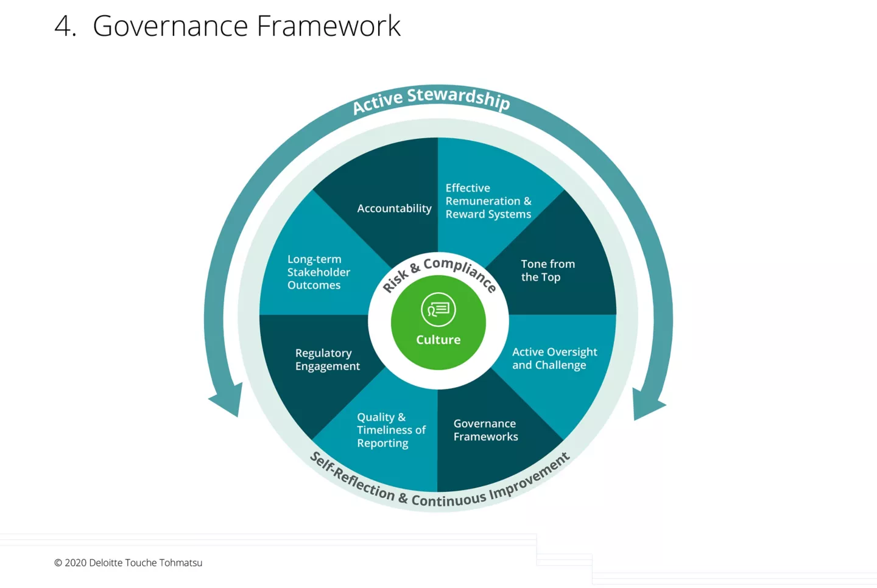Expand the Active Stewardship arc text

[431, 100]
